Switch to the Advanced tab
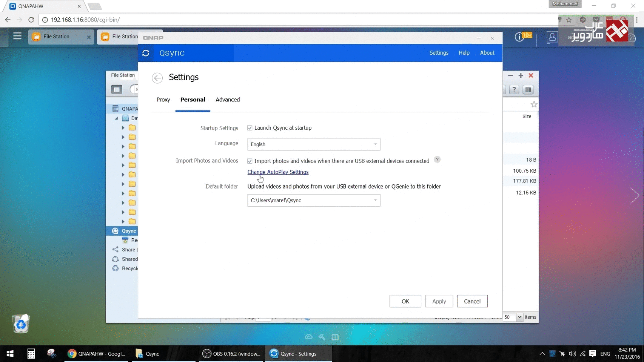The width and height of the screenshot is (644, 362). coord(228,100)
